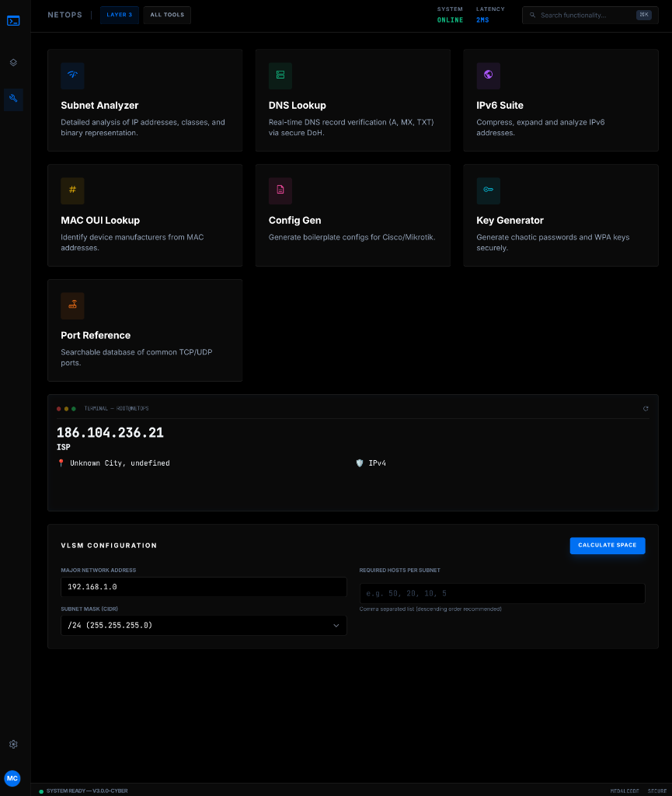Click the settings gear at sidebar bottom
Image resolution: width=672 pixels, height=796 pixels.
[13, 744]
